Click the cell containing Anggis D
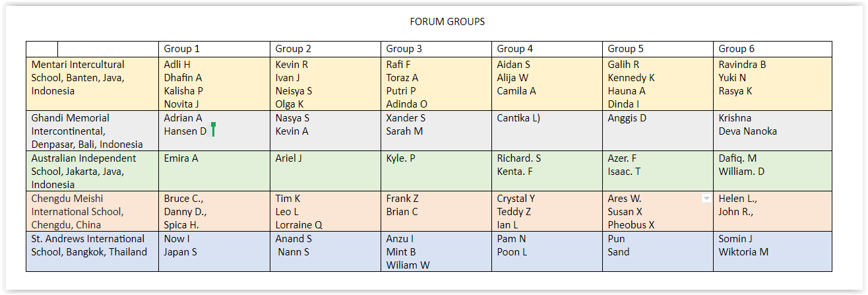The image size is (868, 295). (x=658, y=131)
